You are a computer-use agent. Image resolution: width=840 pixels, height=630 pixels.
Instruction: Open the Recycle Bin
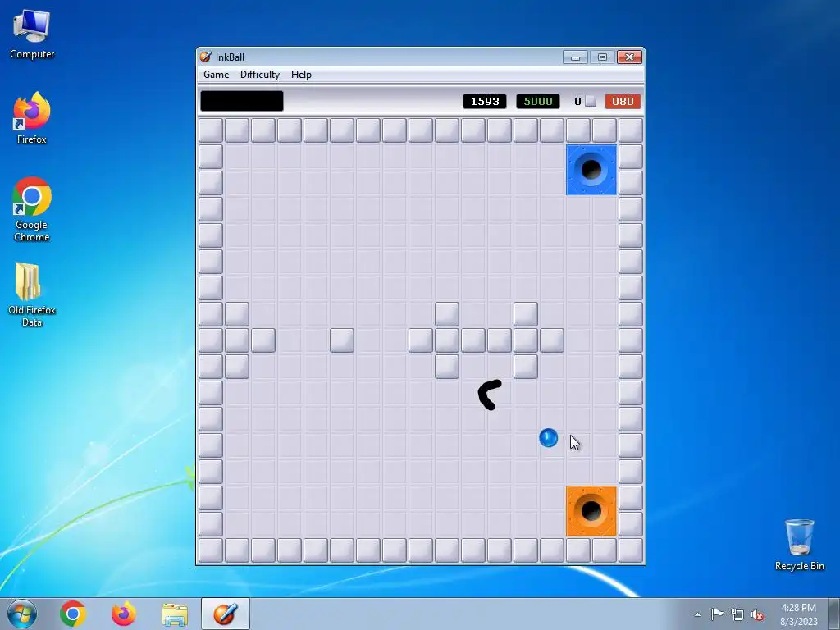(x=799, y=545)
